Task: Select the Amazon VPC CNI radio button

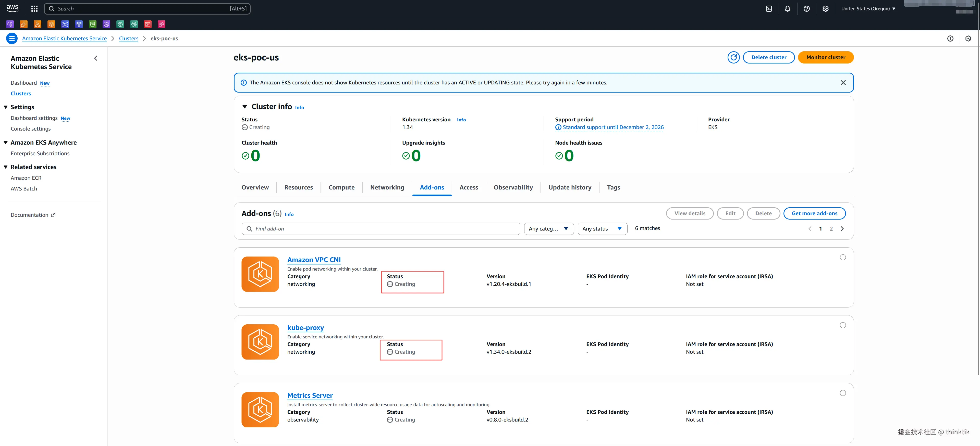Action: (x=843, y=257)
